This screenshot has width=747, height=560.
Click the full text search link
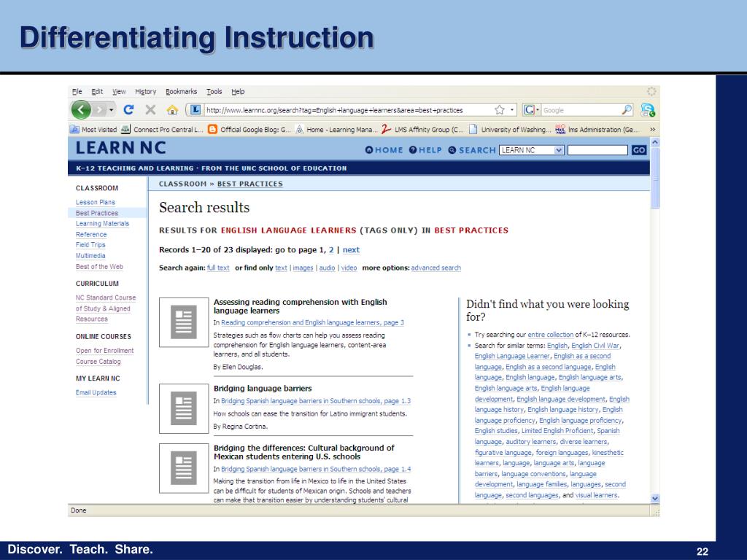tap(218, 268)
